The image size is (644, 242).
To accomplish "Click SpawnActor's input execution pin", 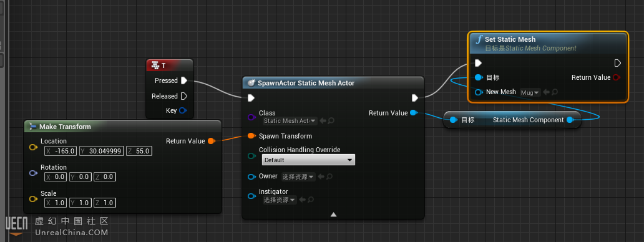I will coord(251,98).
